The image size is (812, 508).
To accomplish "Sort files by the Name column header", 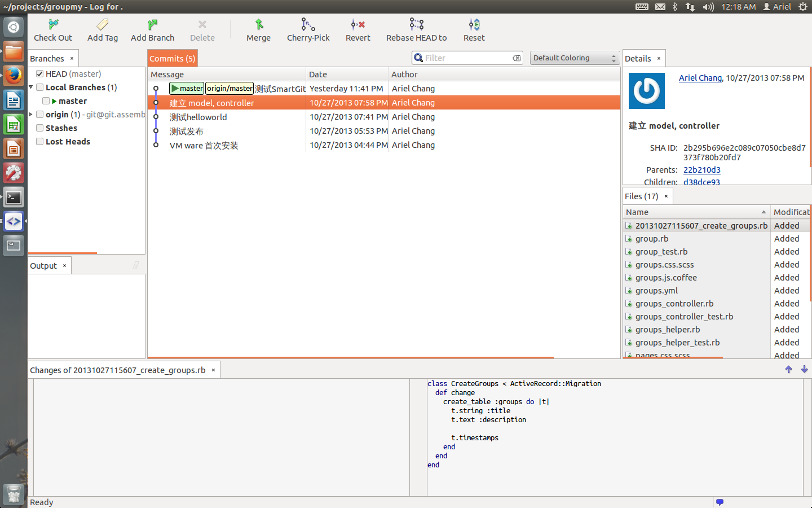I will click(x=696, y=212).
